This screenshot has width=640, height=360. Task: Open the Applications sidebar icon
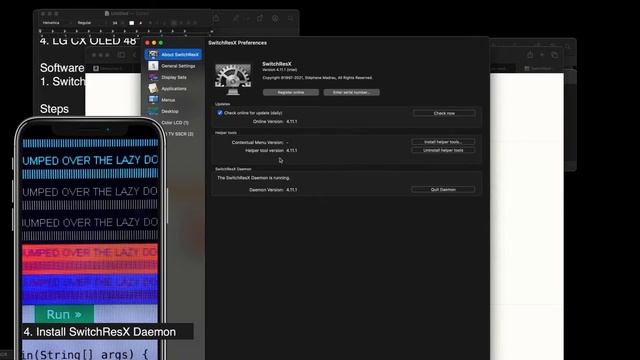tap(153, 88)
